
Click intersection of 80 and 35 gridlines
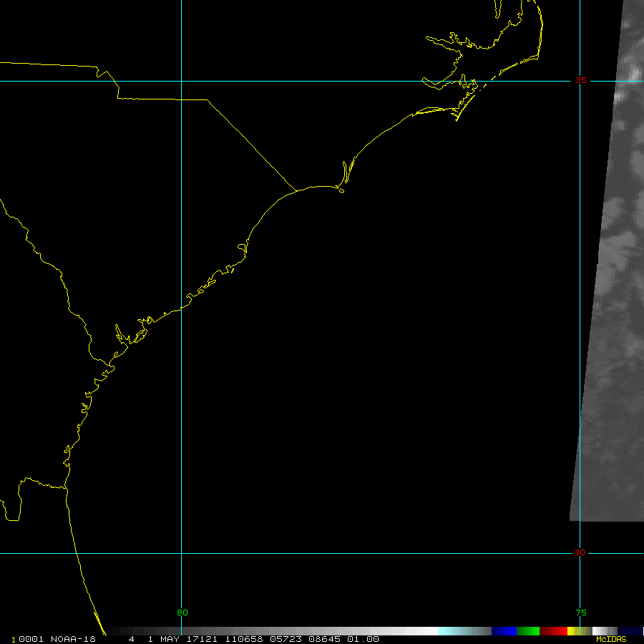[x=181, y=81]
